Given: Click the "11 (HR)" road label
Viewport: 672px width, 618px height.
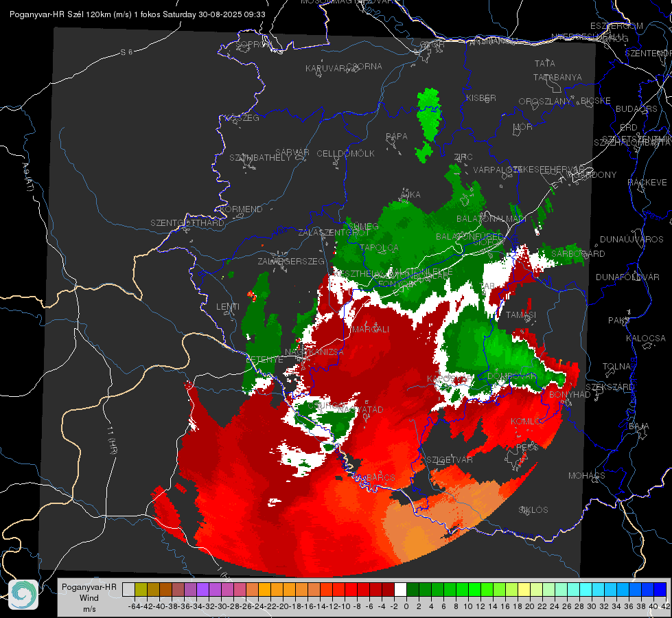Looking at the screenshot, I should pyautogui.click(x=113, y=442).
